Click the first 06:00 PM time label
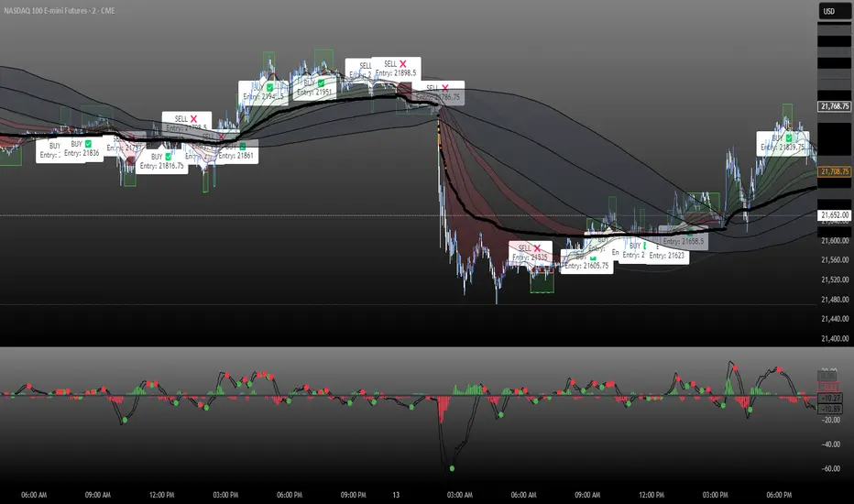 [290, 495]
